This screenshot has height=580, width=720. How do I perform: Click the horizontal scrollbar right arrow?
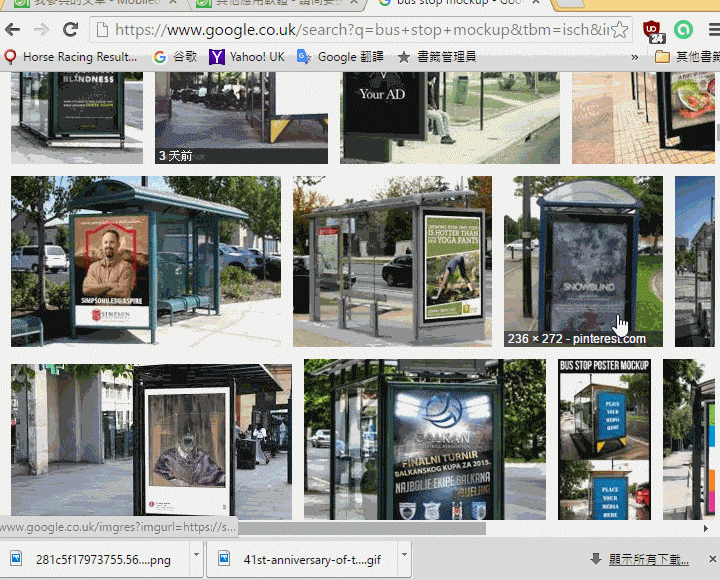(x=706, y=529)
